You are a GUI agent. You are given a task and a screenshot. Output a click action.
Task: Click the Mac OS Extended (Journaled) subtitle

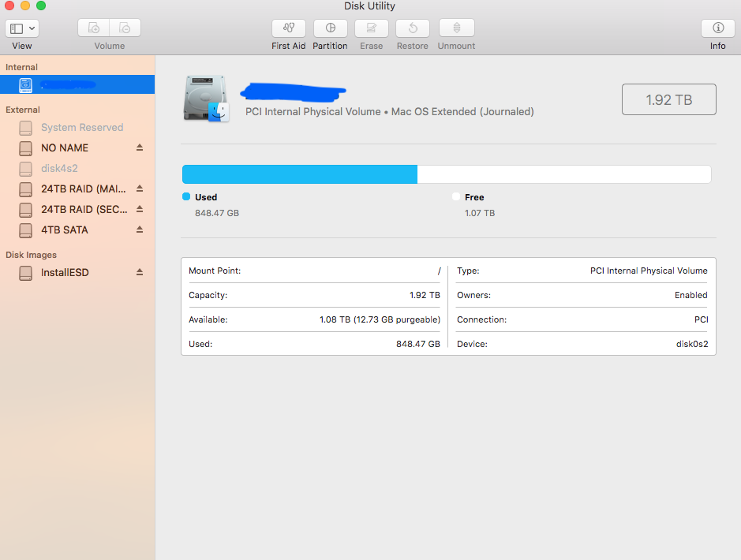click(x=462, y=111)
